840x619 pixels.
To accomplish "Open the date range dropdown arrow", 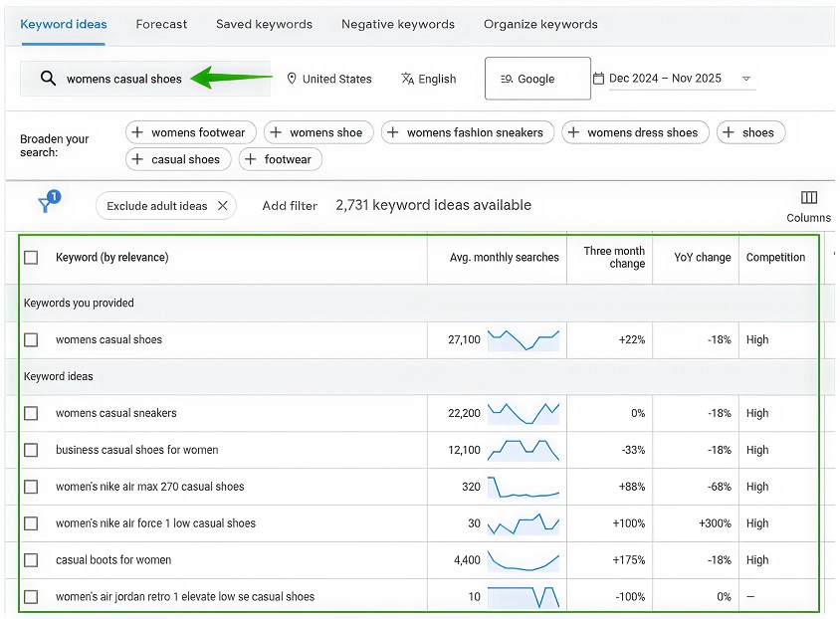I will click(x=745, y=79).
